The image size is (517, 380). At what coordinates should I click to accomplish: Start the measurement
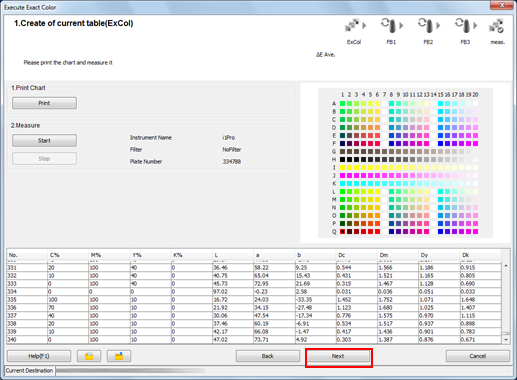[x=44, y=141]
